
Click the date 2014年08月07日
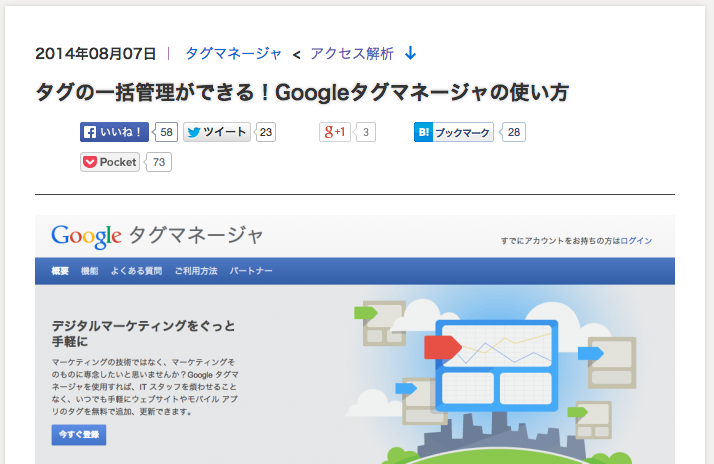(96, 54)
